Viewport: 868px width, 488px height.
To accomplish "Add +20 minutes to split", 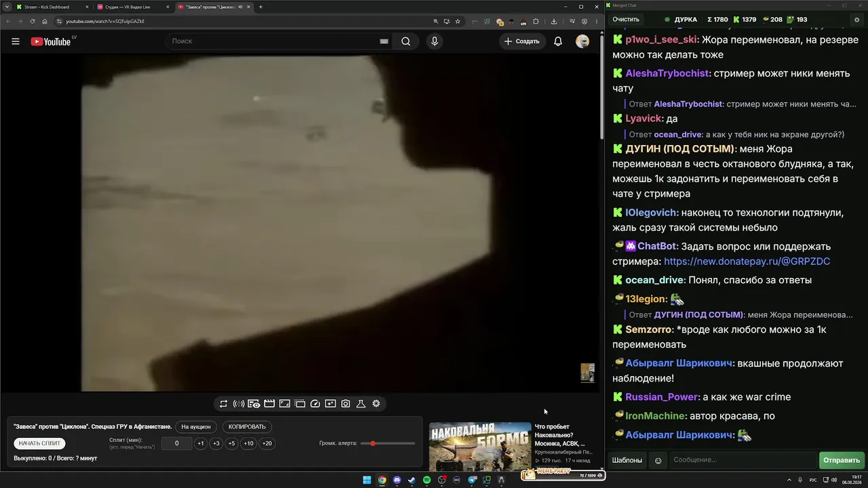I will tap(267, 443).
